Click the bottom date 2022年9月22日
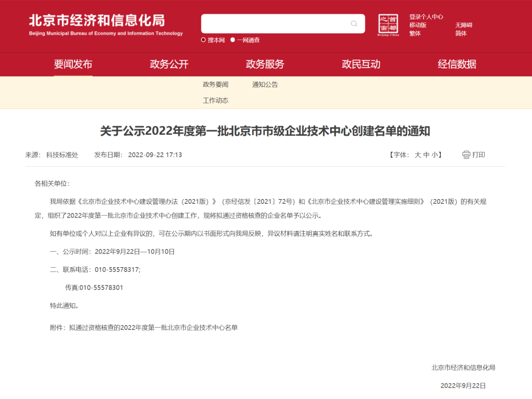The height and width of the screenshot is (399, 532). coord(463,386)
